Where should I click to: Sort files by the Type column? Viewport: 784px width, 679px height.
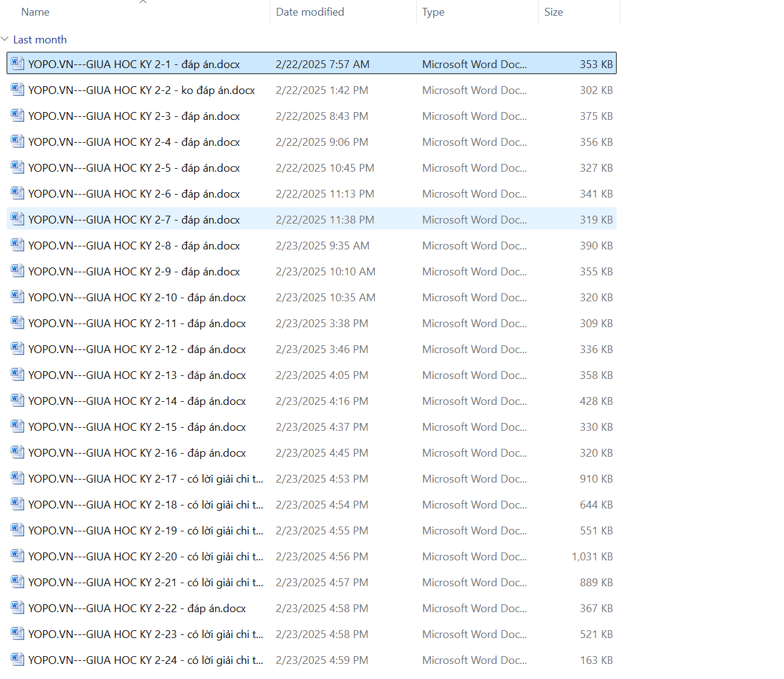433,12
